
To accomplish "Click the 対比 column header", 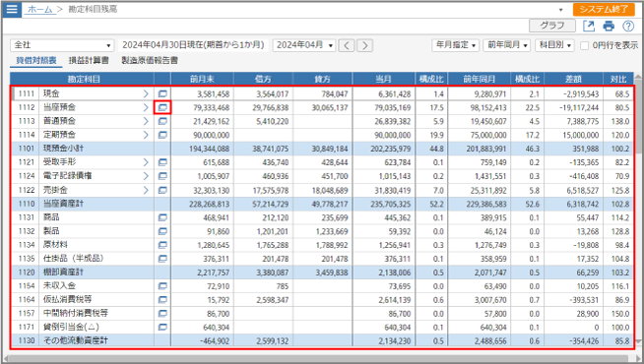I will coord(618,79).
